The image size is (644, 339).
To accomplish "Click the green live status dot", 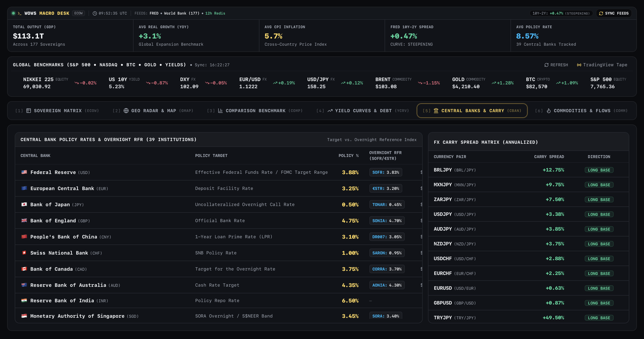I will click(x=13, y=13).
